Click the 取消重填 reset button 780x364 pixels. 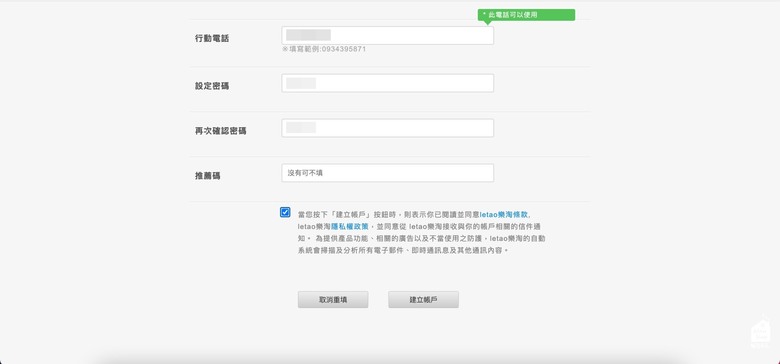[x=333, y=299]
